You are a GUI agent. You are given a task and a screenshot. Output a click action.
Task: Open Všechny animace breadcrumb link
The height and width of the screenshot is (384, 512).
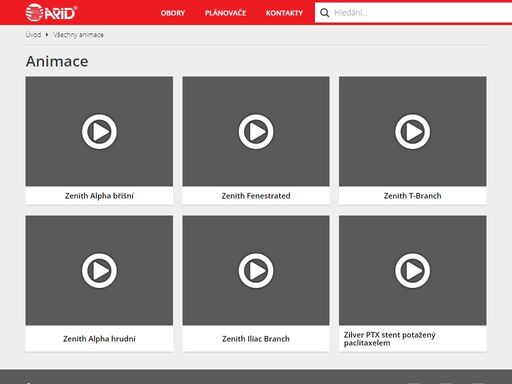click(79, 35)
